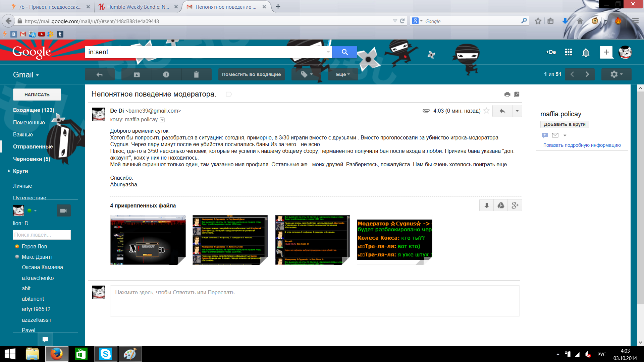This screenshot has width=644, height=362.
Task: Print the conversation via printer icon
Action: tap(507, 95)
